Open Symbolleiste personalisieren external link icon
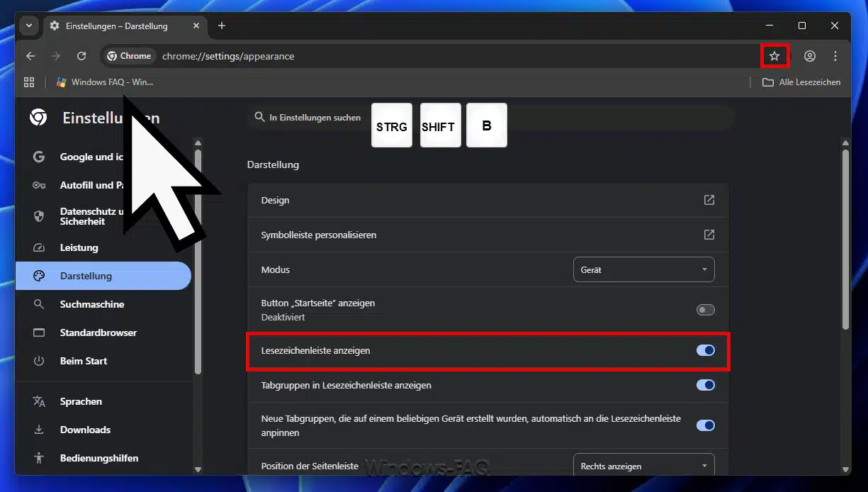 point(709,235)
